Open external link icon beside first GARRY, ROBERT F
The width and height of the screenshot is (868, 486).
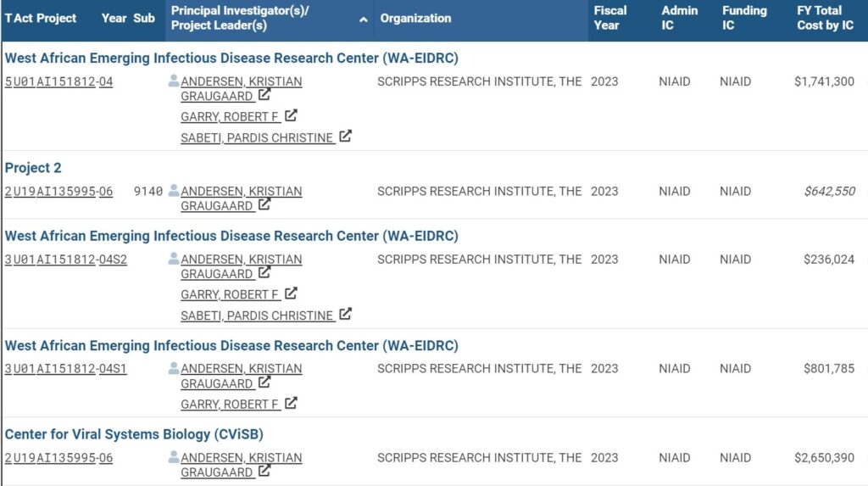point(291,115)
